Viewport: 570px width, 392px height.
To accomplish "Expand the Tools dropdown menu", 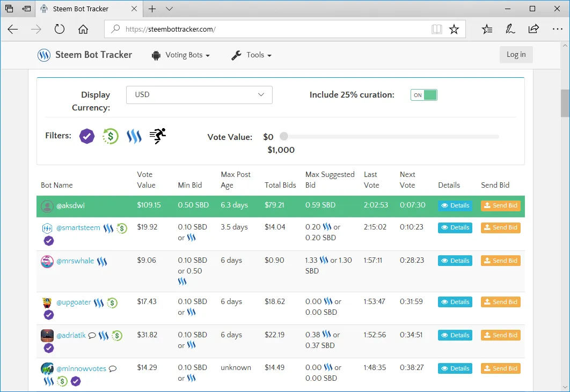I will 252,55.
